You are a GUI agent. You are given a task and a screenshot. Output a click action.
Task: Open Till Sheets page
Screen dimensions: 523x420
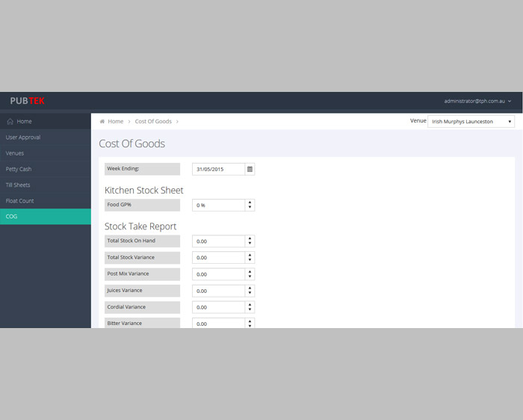(x=19, y=185)
